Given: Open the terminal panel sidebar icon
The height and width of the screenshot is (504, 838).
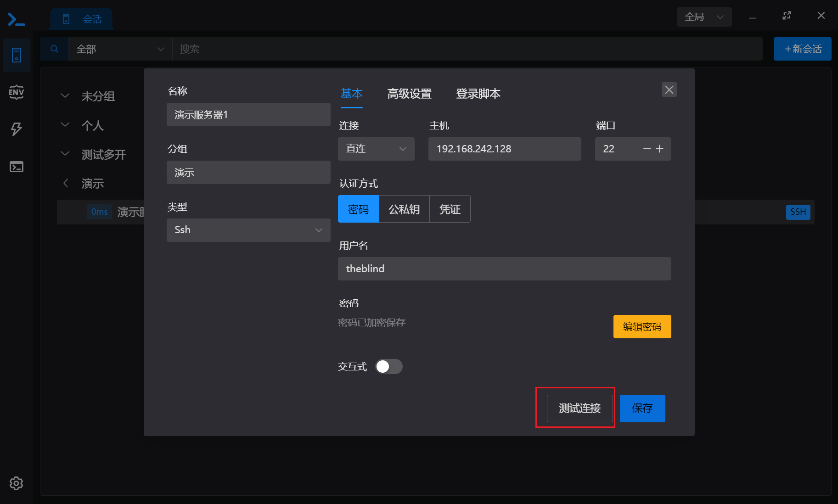Looking at the screenshot, I should click(17, 167).
